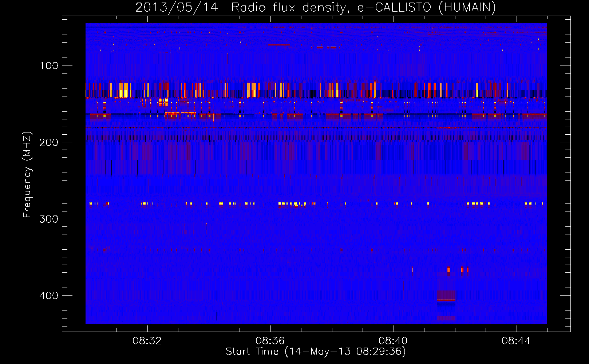The height and width of the screenshot is (364, 589).
Task: Click the 08:36 time tick label
Action: click(x=270, y=341)
